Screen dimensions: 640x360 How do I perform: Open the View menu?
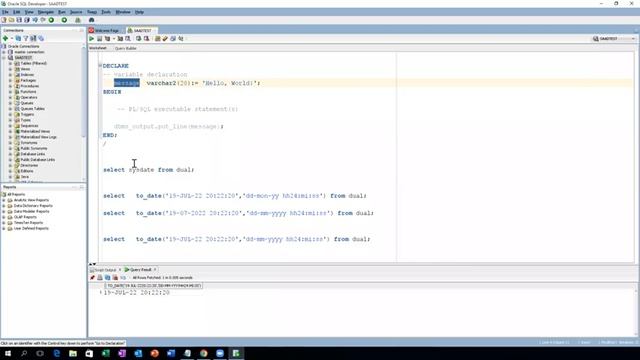pyautogui.click(x=29, y=12)
